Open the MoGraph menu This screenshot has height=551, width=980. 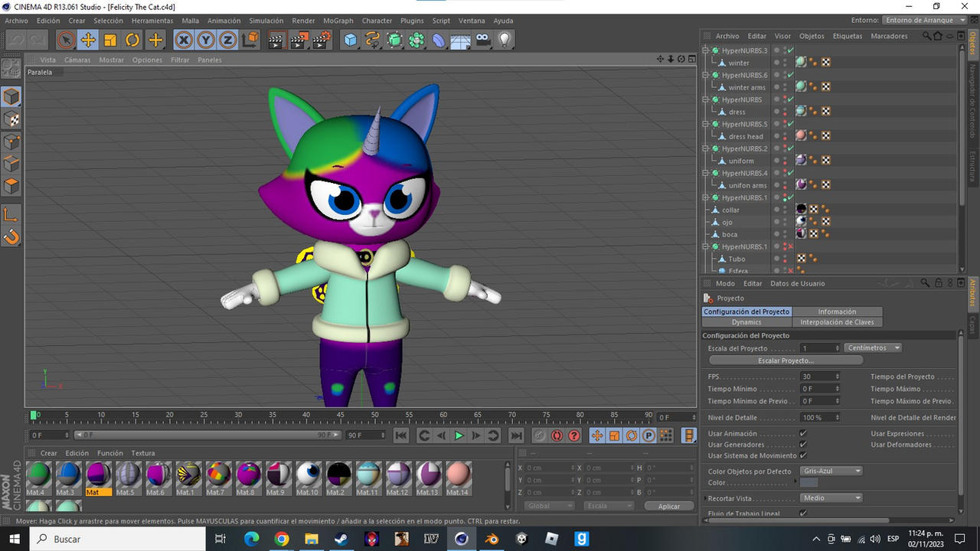[338, 21]
